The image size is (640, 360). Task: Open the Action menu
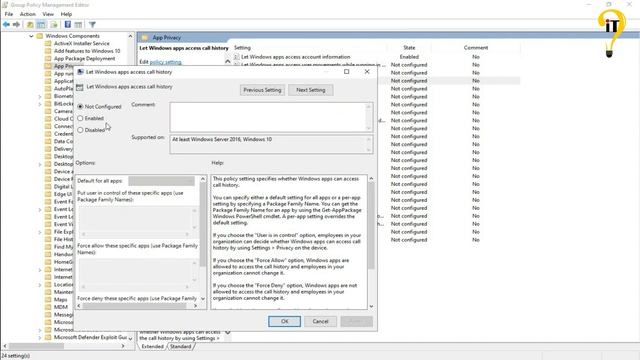[28, 14]
